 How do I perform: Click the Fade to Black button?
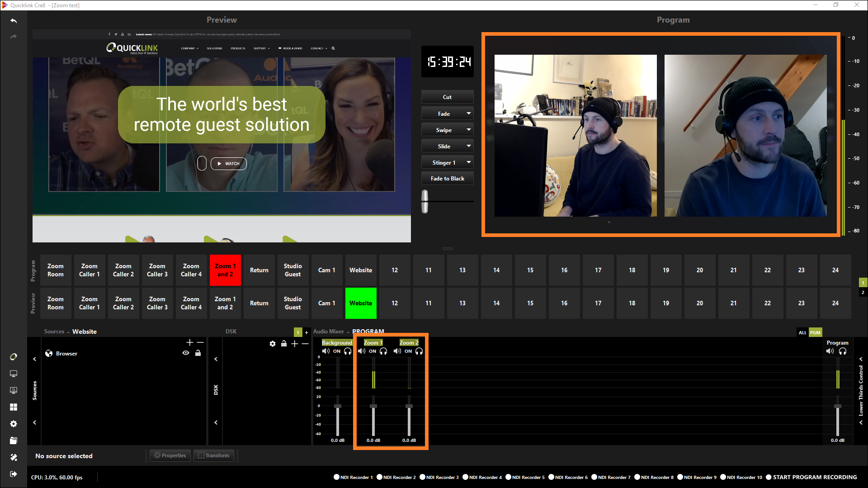tap(447, 179)
